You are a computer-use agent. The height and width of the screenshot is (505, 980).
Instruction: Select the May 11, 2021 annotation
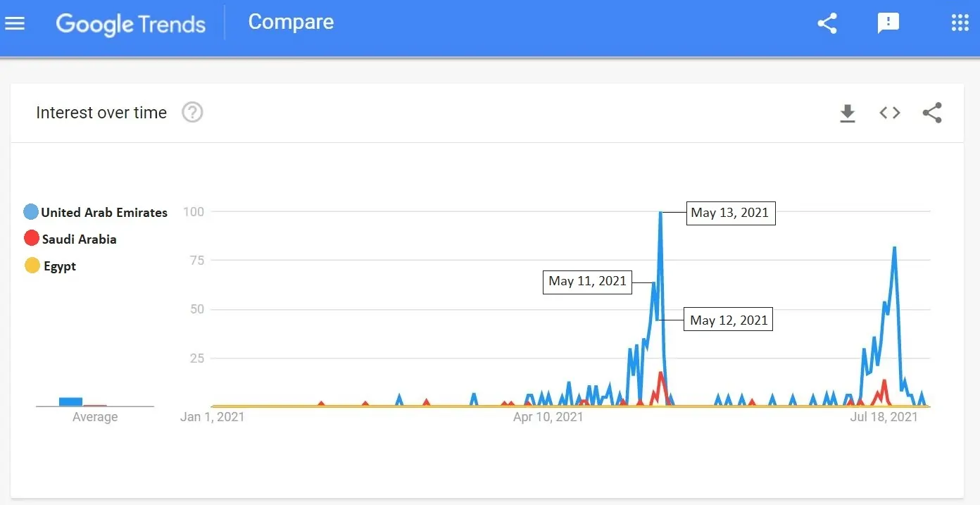tap(587, 282)
